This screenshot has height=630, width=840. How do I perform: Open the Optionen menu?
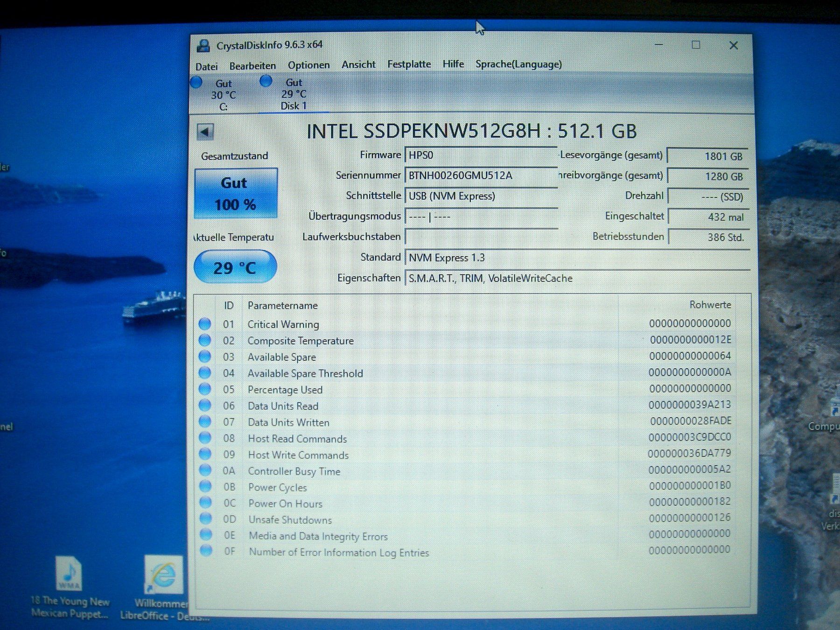point(308,65)
